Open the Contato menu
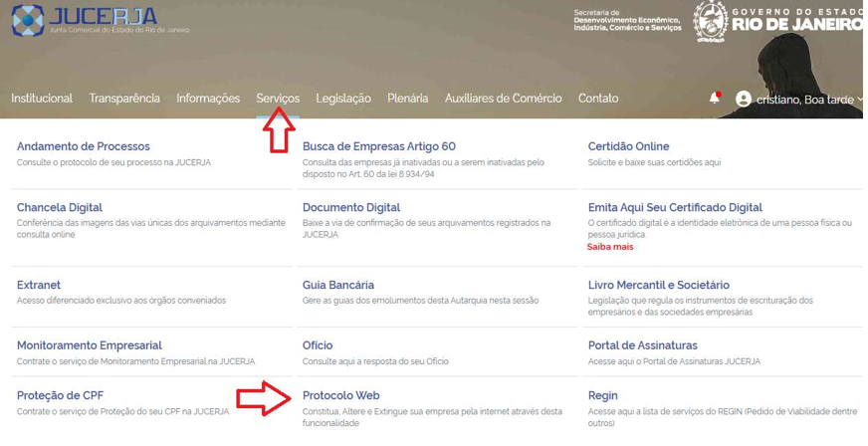This screenshot has height=446, width=868. point(598,99)
